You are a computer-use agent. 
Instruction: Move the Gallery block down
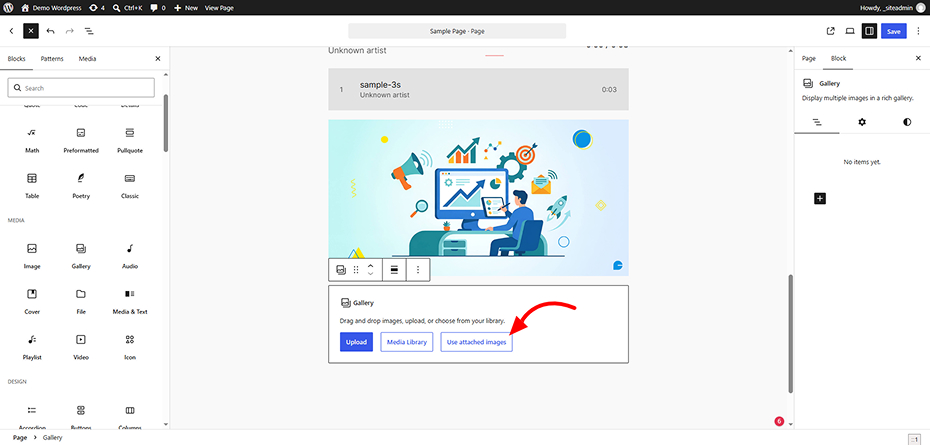[371, 274]
